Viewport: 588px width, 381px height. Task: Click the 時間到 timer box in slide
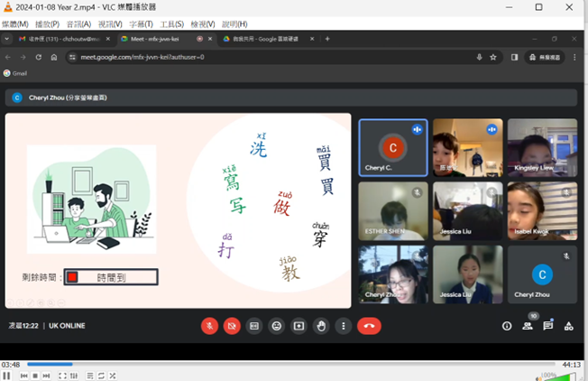[x=111, y=277]
